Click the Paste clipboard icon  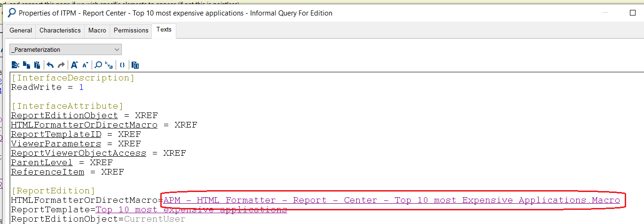point(37,65)
